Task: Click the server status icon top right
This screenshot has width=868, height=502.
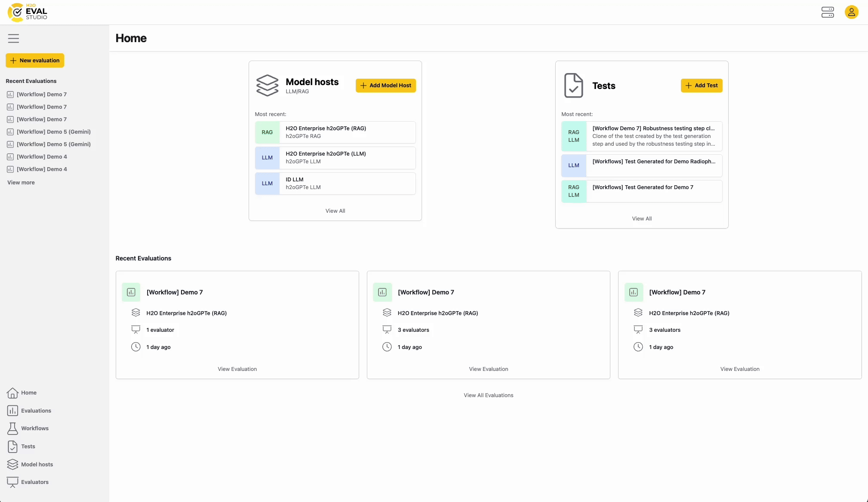Action: tap(827, 12)
